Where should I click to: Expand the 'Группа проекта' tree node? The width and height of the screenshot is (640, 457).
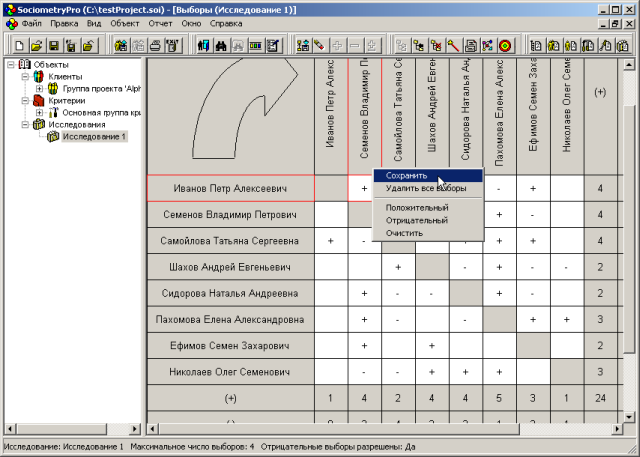[39, 88]
